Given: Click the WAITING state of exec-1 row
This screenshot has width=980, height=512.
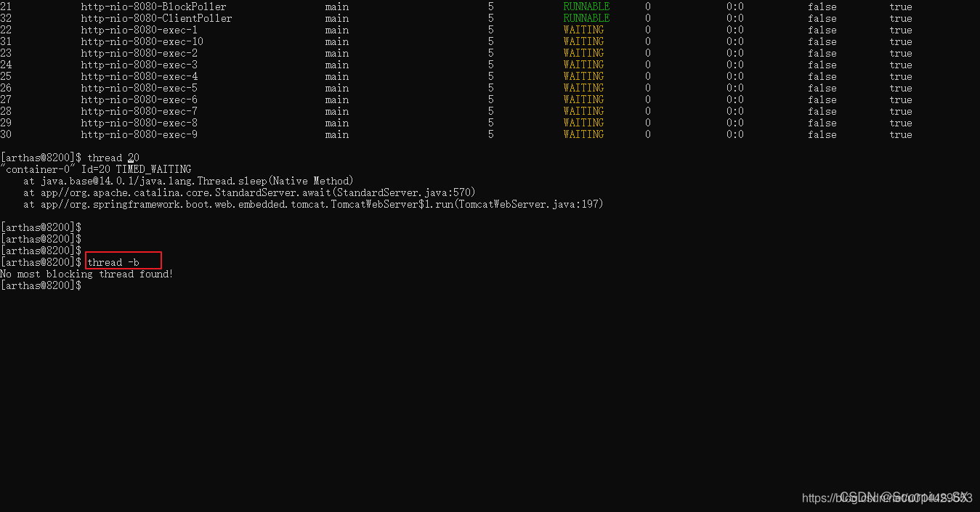Looking at the screenshot, I should 583,30.
